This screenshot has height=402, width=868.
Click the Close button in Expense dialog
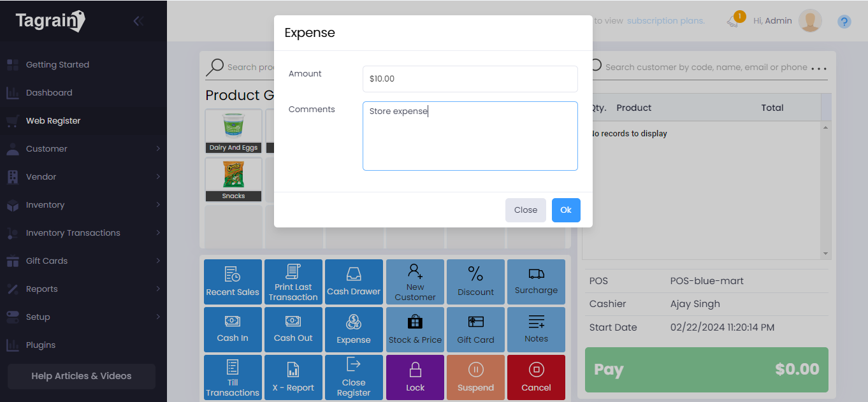[x=525, y=210]
